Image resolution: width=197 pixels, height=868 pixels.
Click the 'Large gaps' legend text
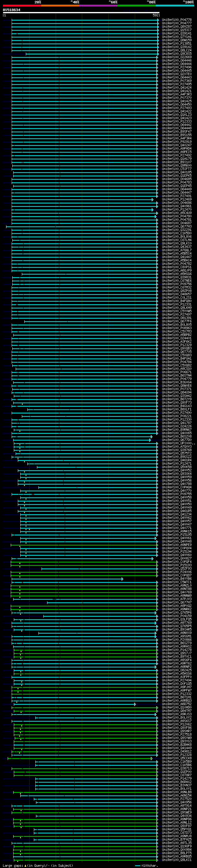coord(13,866)
